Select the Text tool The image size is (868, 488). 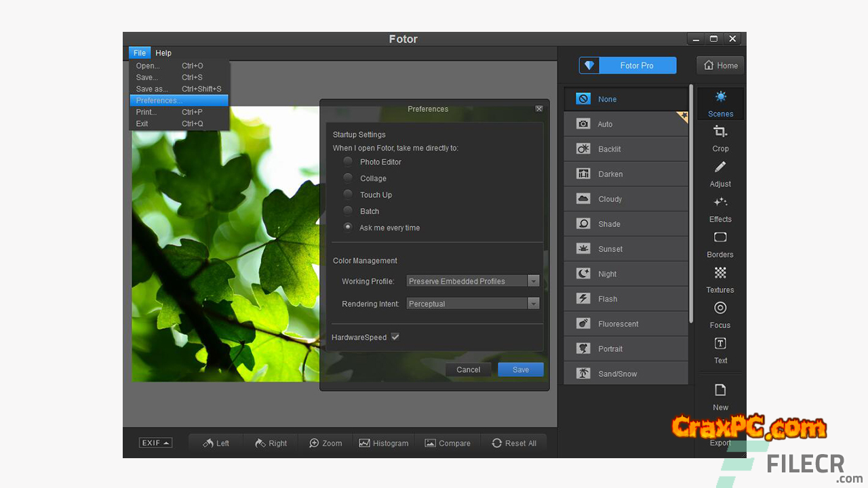(x=720, y=349)
